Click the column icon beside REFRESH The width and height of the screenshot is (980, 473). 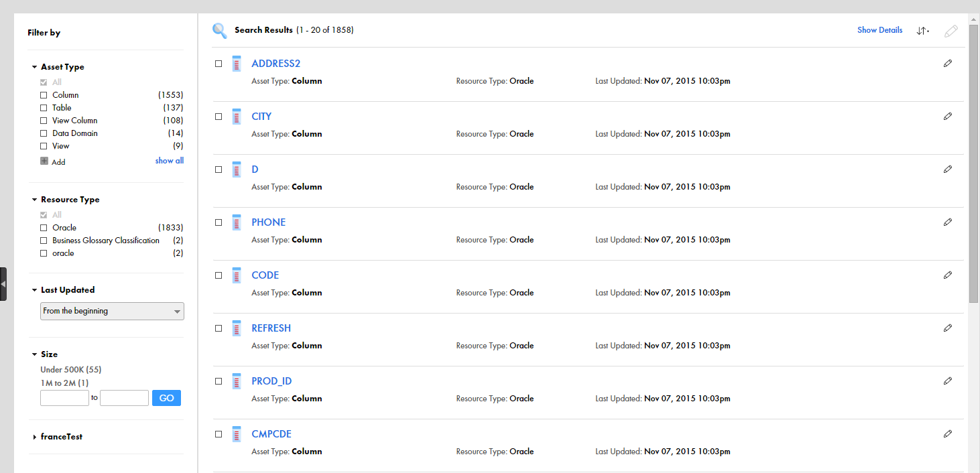tap(236, 328)
